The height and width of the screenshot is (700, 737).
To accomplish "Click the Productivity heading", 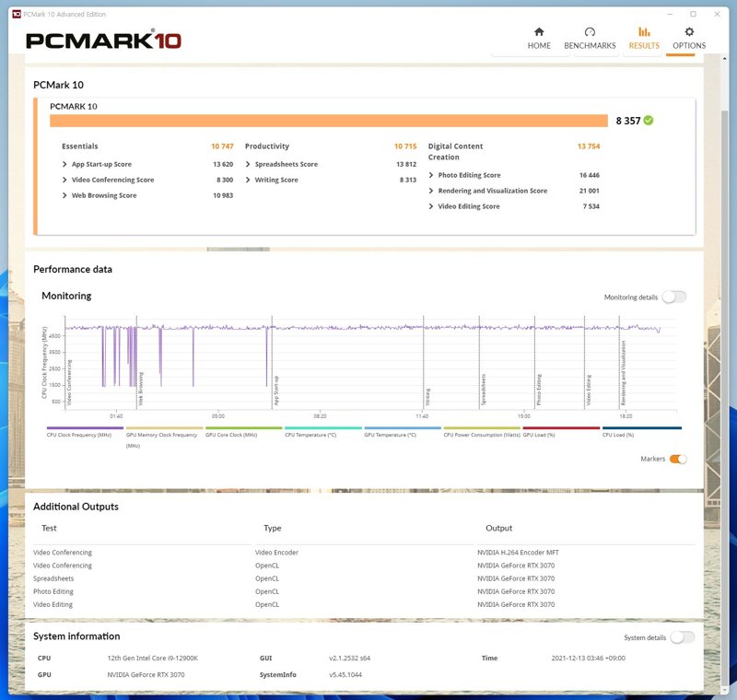I will pos(267,146).
